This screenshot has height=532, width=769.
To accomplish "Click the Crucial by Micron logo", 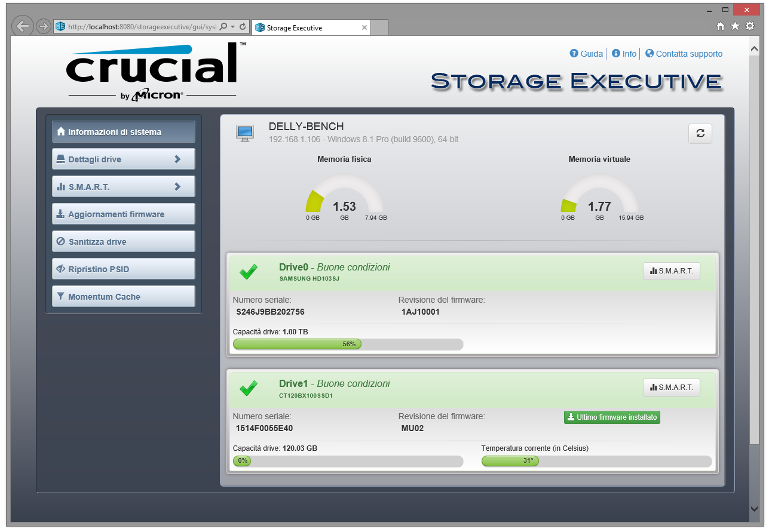I will coord(155,71).
